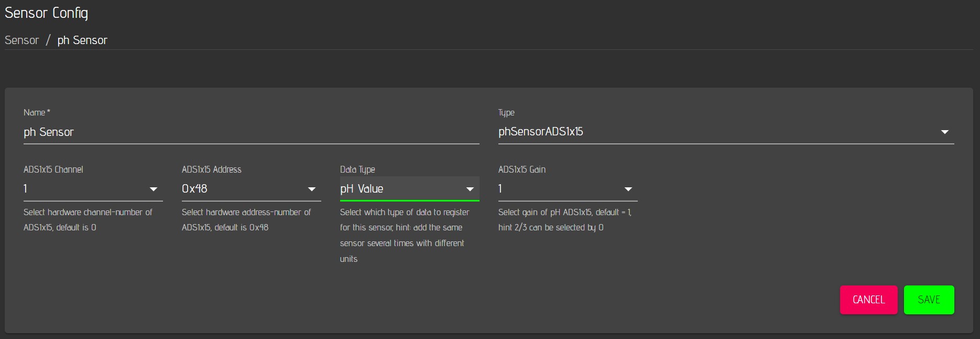Click the Data Type dropdown arrow icon
Viewport: 980px width, 339px height.
(470, 189)
